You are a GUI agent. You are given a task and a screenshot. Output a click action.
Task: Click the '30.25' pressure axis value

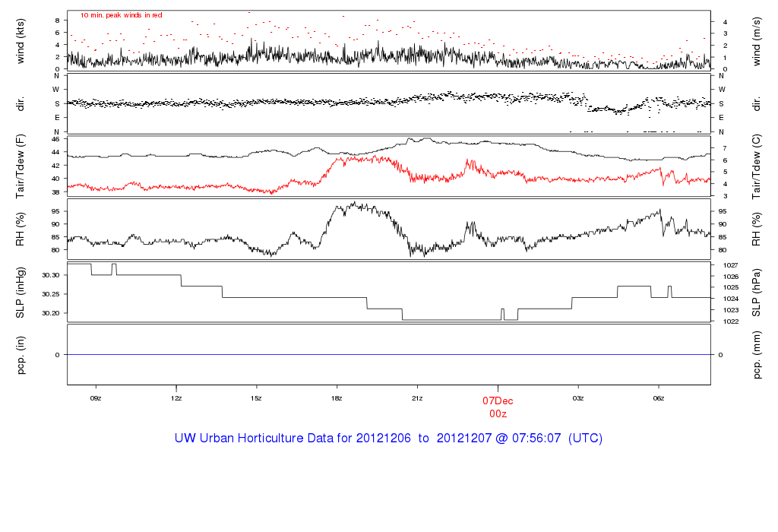pyautogui.click(x=51, y=294)
